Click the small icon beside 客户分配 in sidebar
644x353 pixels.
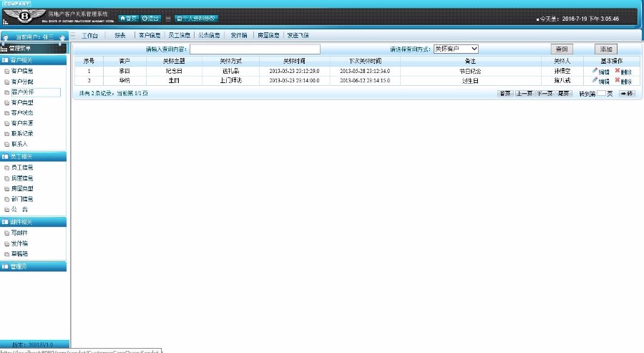point(6,82)
